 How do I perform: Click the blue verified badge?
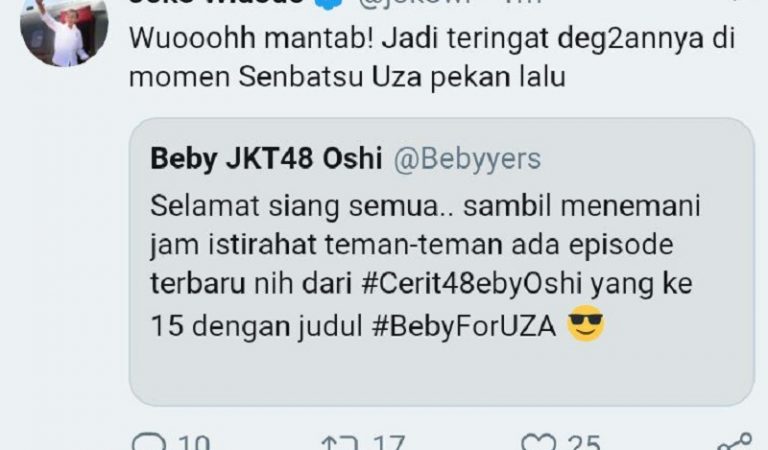click(327, 2)
